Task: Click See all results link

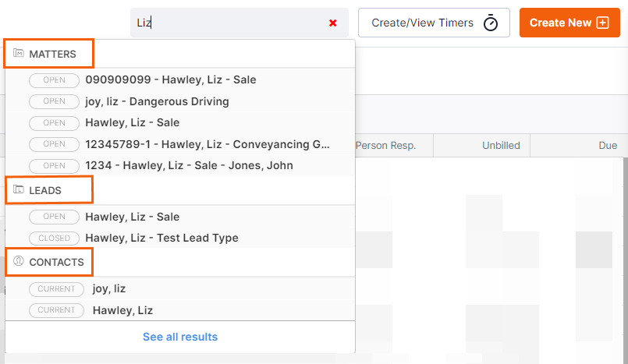Action: [180, 337]
